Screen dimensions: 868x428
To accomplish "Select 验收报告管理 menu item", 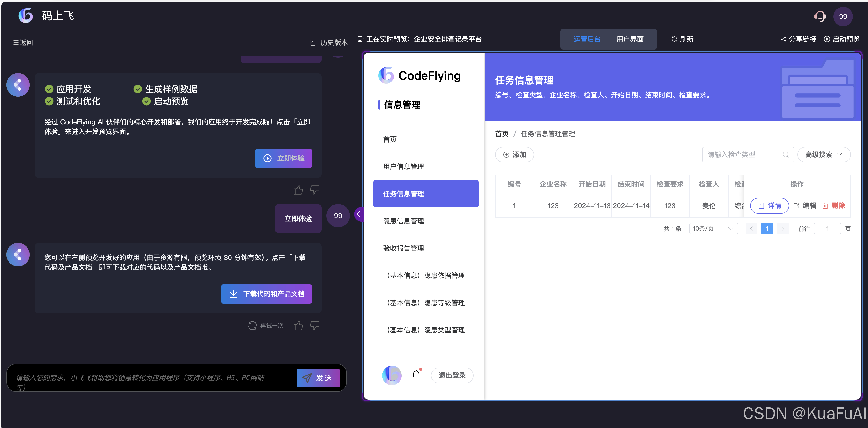I will [403, 249].
